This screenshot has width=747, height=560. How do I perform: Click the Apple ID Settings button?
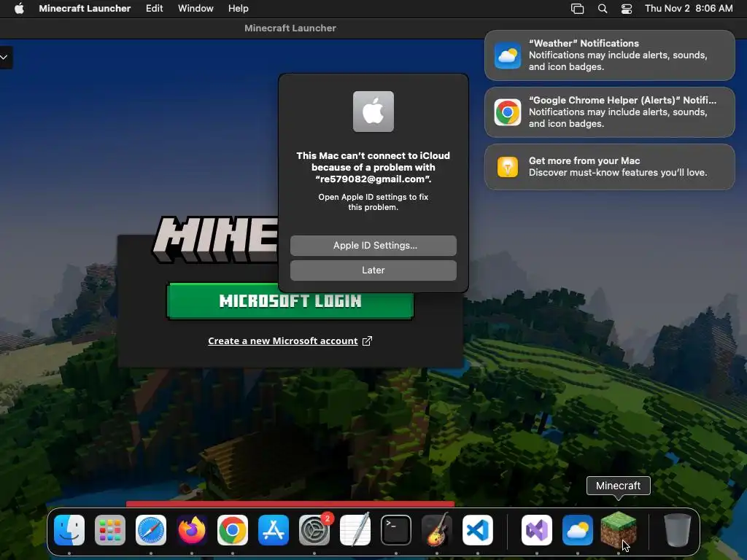click(x=373, y=245)
